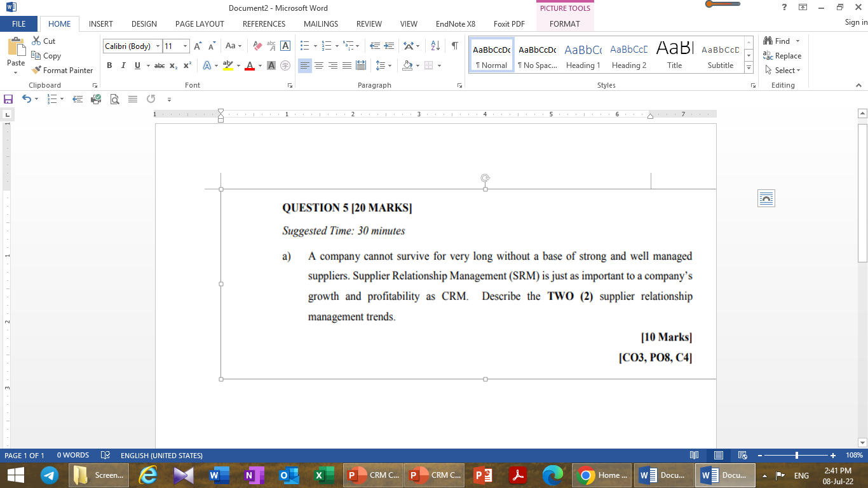Toggle paragraph marks visibility
Screen dimensions: 868x488
pyautogui.click(x=454, y=45)
